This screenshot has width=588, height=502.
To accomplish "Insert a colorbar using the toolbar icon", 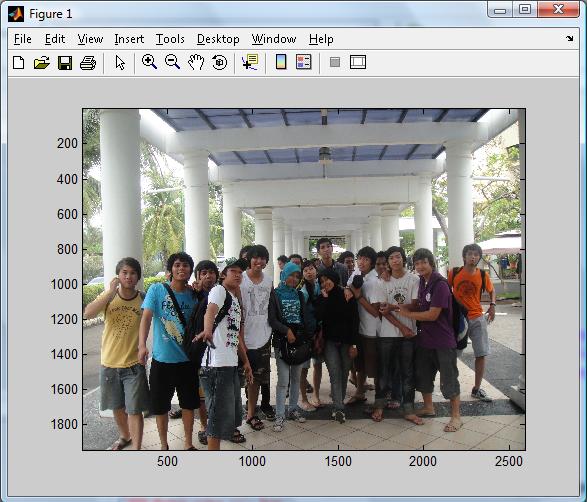I will point(281,62).
